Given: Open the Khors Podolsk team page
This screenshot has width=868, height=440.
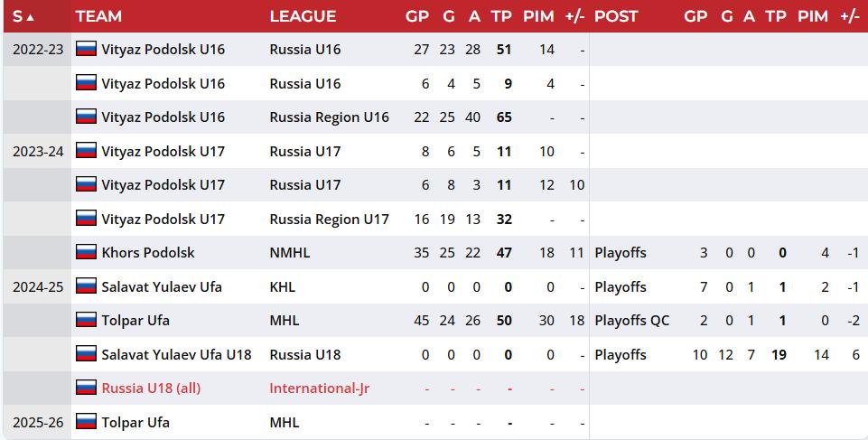Looking at the screenshot, I should [x=148, y=252].
